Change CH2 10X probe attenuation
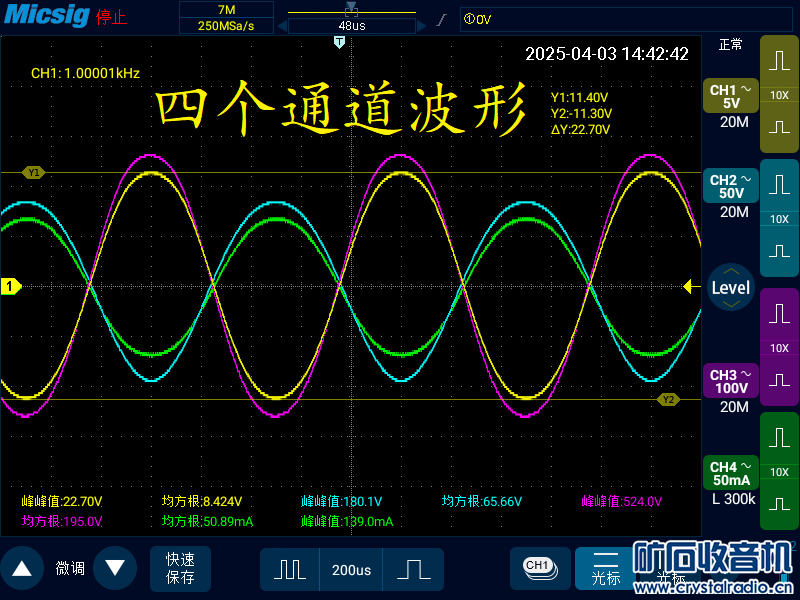Viewport: 800px width, 600px height. coord(779,219)
